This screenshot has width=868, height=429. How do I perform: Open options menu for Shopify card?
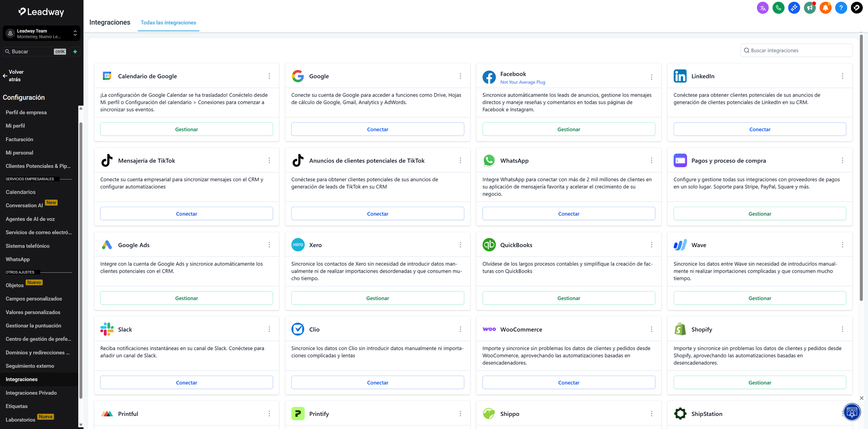(842, 330)
